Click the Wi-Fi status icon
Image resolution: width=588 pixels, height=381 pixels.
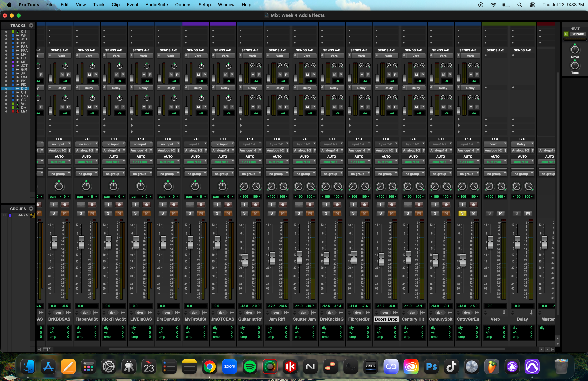coord(493,5)
